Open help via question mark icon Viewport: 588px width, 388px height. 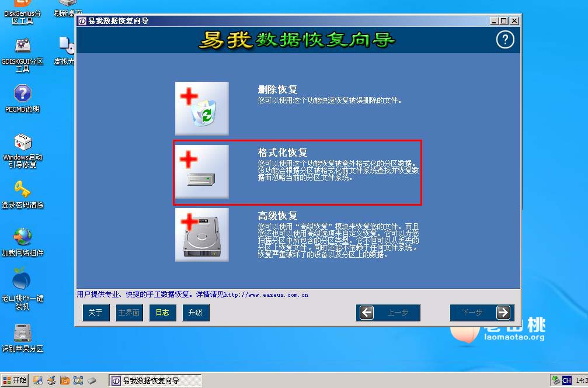(x=505, y=39)
